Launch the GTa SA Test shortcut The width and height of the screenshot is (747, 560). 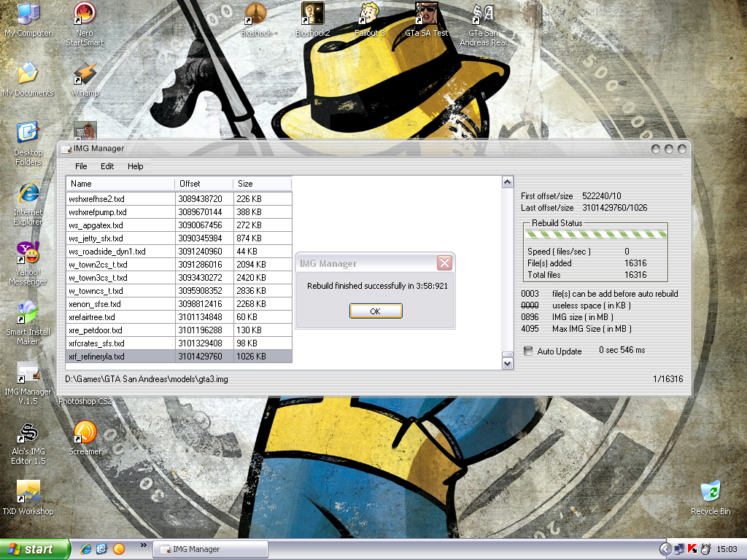(x=426, y=15)
